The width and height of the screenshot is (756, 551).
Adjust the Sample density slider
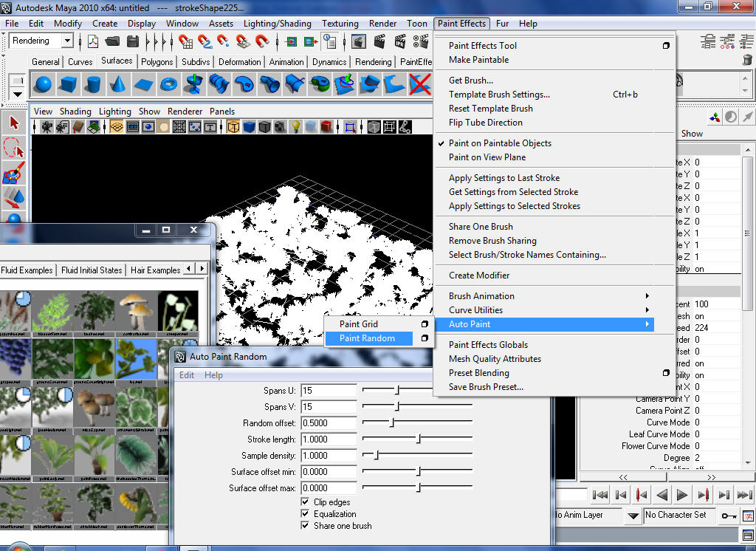point(377,455)
